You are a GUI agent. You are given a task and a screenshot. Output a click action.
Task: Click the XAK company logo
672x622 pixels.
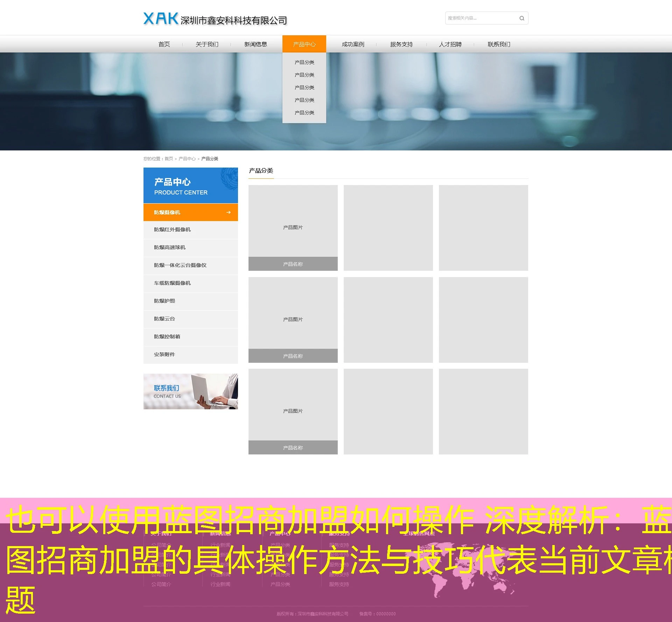click(159, 18)
